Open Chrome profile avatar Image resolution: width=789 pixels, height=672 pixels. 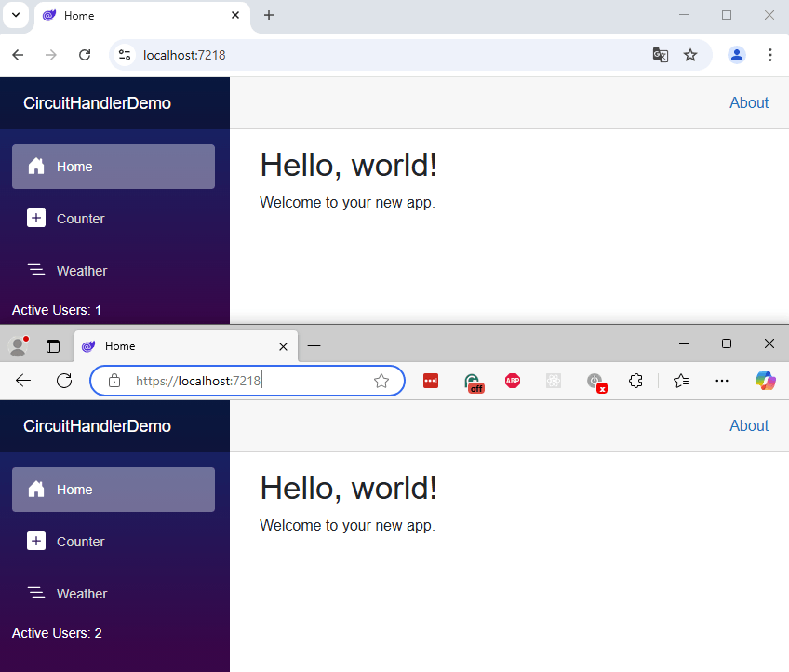[x=737, y=55]
